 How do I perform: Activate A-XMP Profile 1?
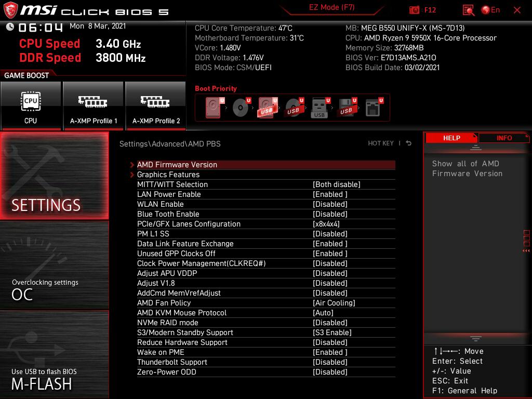(x=94, y=106)
